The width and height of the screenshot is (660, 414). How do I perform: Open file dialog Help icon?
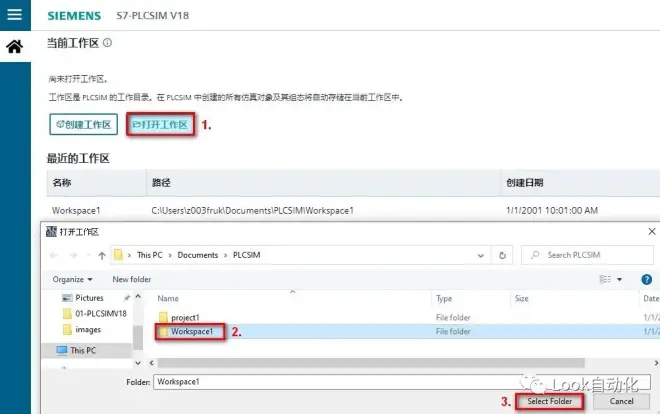pos(647,279)
